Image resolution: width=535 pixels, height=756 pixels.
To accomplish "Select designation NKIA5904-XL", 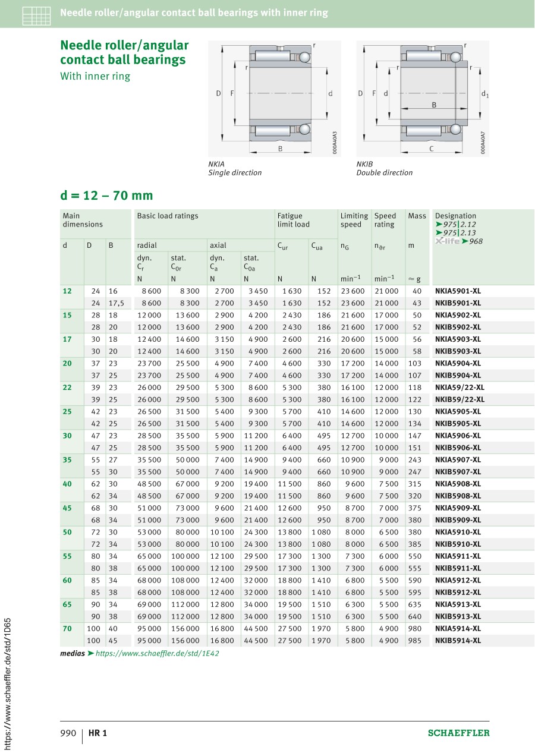I will point(458,363).
